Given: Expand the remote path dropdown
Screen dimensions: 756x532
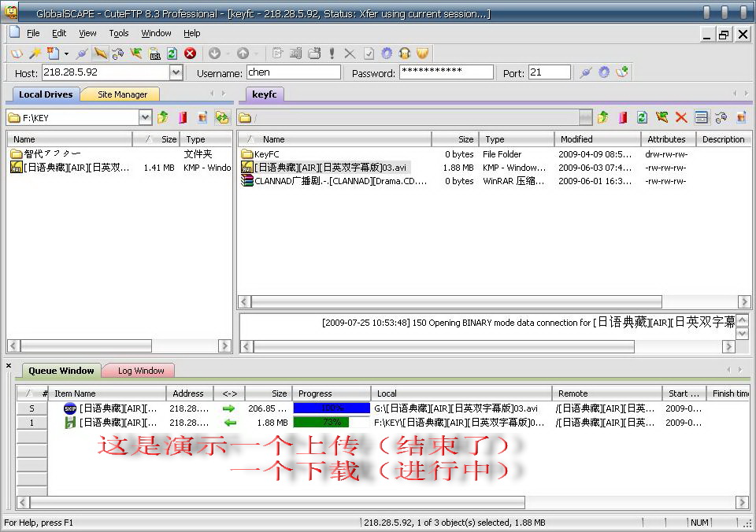Looking at the screenshot, I should pos(585,117).
